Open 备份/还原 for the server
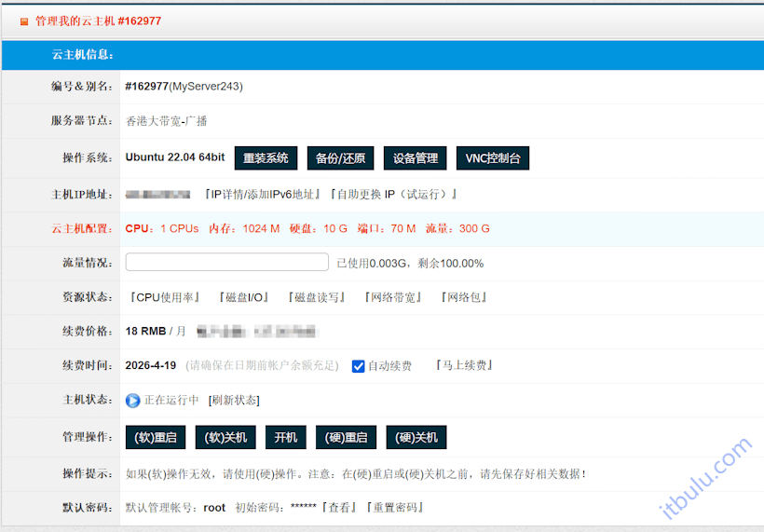This screenshot has width=764, height=532. pos(341,158)
